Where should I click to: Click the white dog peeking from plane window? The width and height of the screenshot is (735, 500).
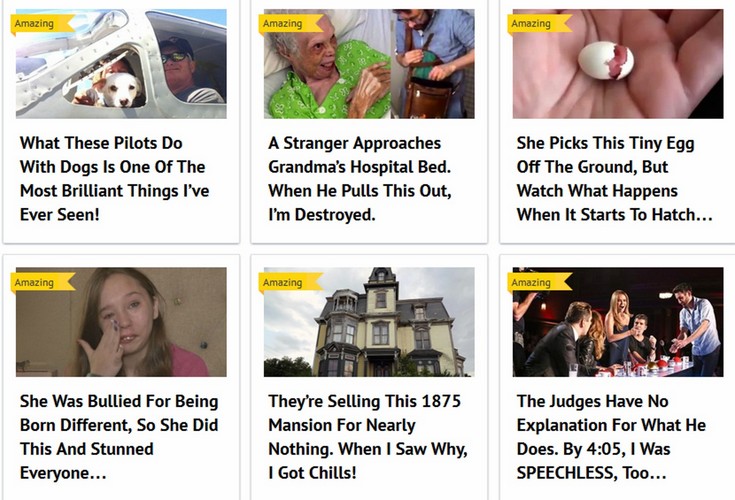coord(122,90)
